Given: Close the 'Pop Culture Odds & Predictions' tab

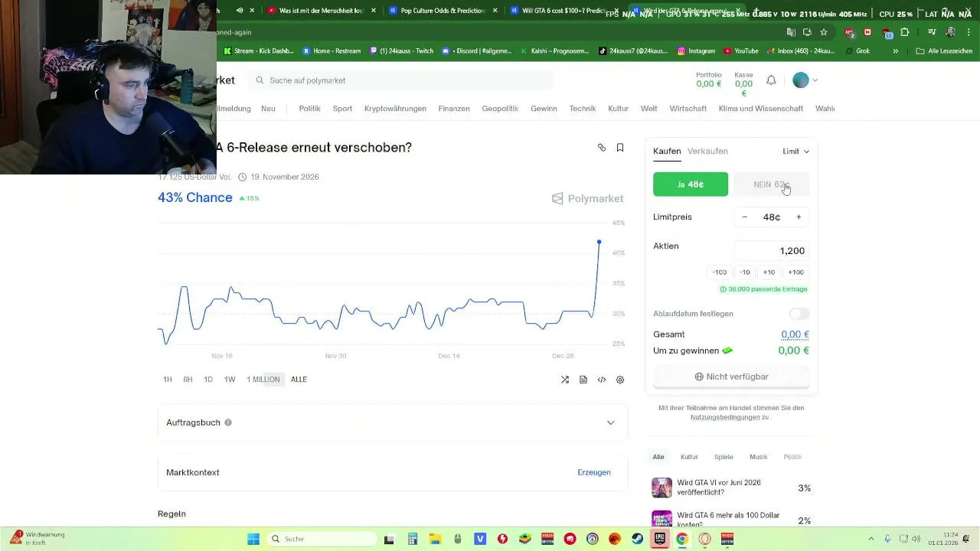Looking at the screenshot, I should pyautogui.click(x=495, y=11).
